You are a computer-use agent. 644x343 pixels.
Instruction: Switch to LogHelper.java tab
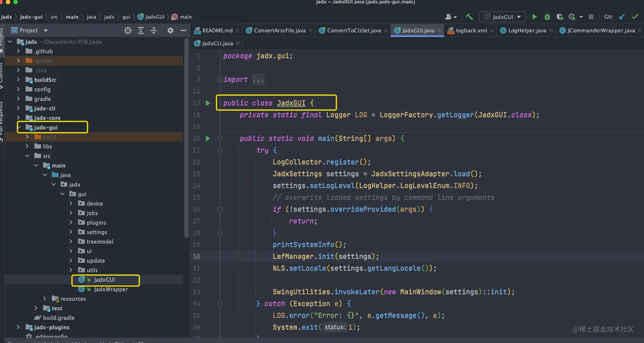[x=527, y=30]
